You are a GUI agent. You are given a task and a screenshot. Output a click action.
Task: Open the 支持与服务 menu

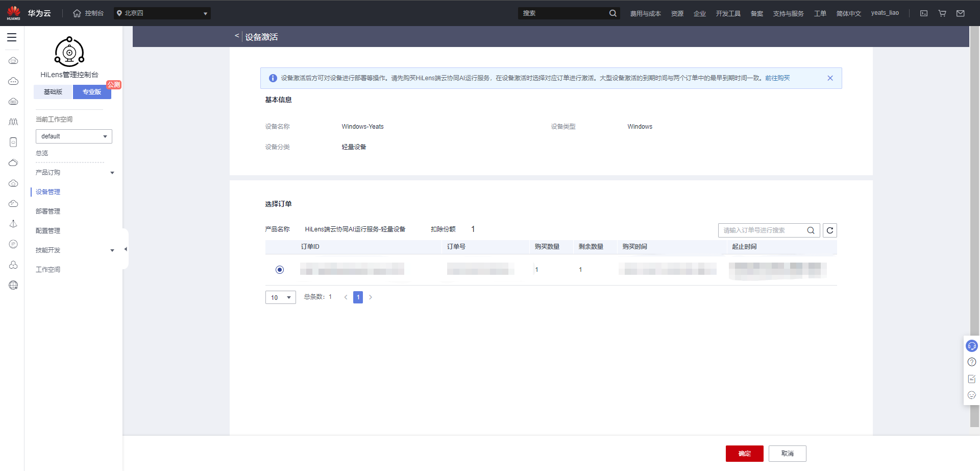click(x=788, y=14)
